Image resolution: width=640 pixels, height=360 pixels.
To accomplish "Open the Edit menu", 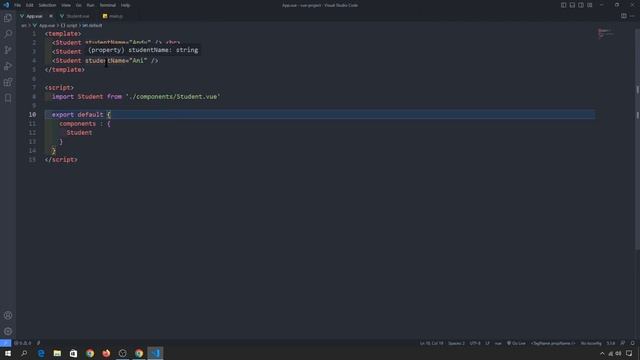I will pyautogui.click(x=29, y=5).
